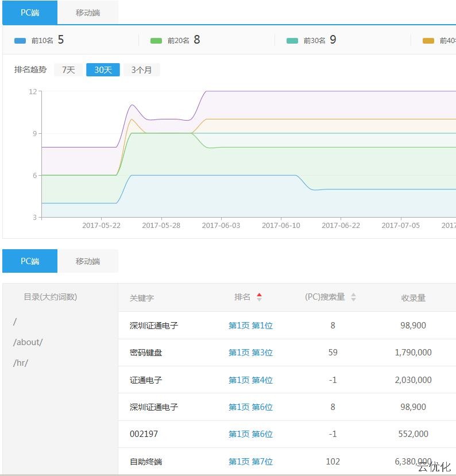The height and width of the screenshot is (476, 456).
Task: Choose the 30天 ranking trend range
Action: pos(103,70)
